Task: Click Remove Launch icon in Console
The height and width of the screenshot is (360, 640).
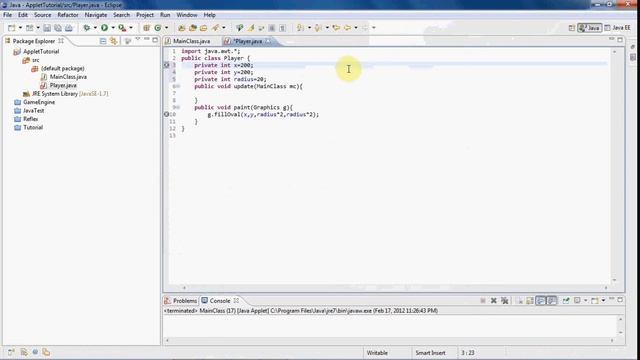Action: point(494,301)
